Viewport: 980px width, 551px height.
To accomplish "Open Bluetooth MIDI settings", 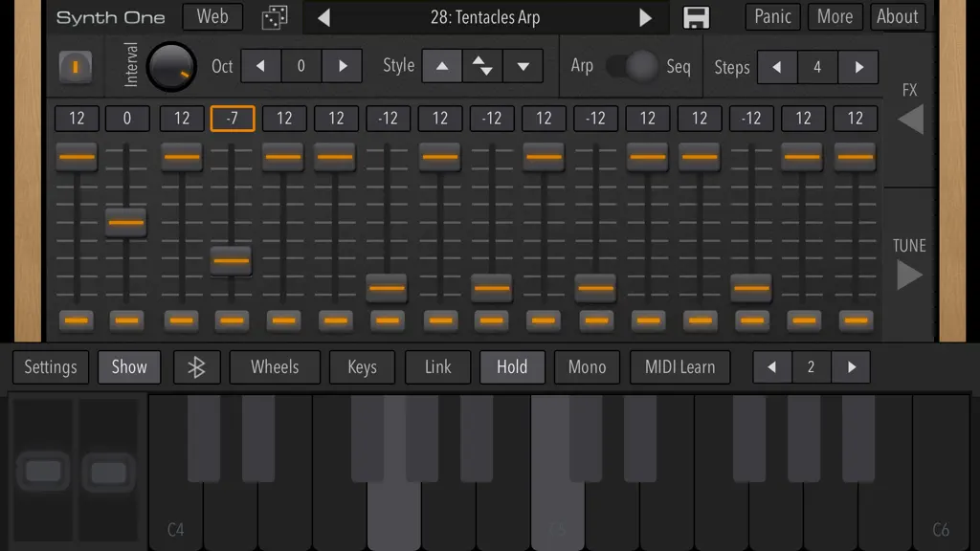I will tap(197, 367).
